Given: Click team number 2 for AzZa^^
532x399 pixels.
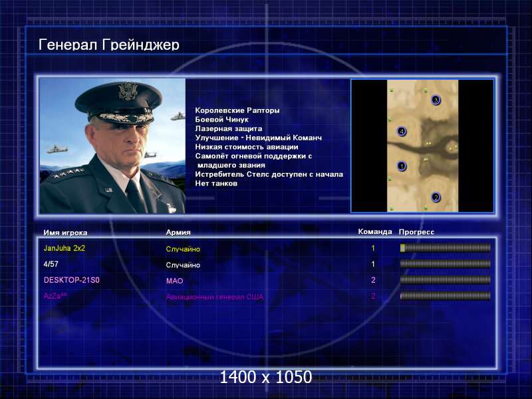Looking at the screenshot, I should click(x=373, y=296).
